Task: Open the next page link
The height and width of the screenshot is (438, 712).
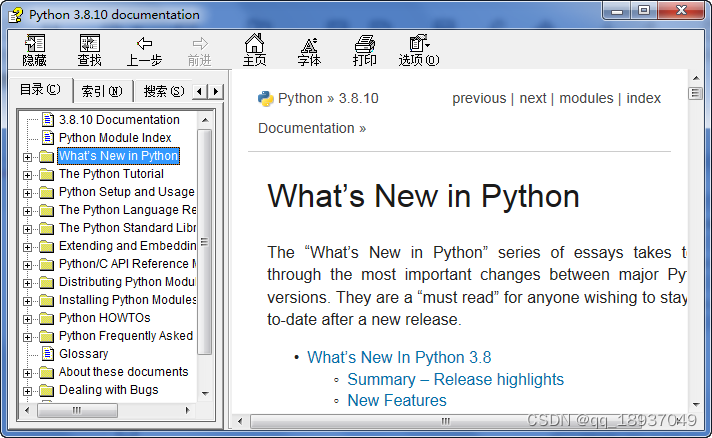Action: point(533,98)
